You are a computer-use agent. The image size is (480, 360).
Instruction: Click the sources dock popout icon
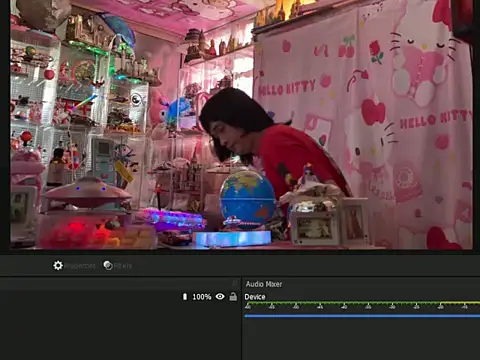click(x=235, y=283)
